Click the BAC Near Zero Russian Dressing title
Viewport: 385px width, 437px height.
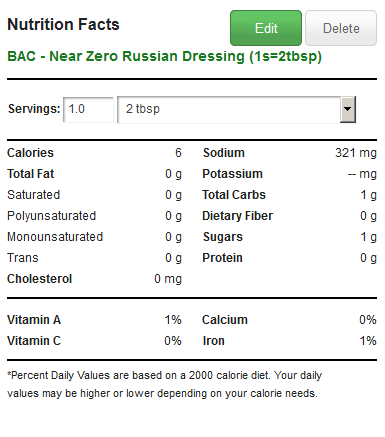point(164,56)
